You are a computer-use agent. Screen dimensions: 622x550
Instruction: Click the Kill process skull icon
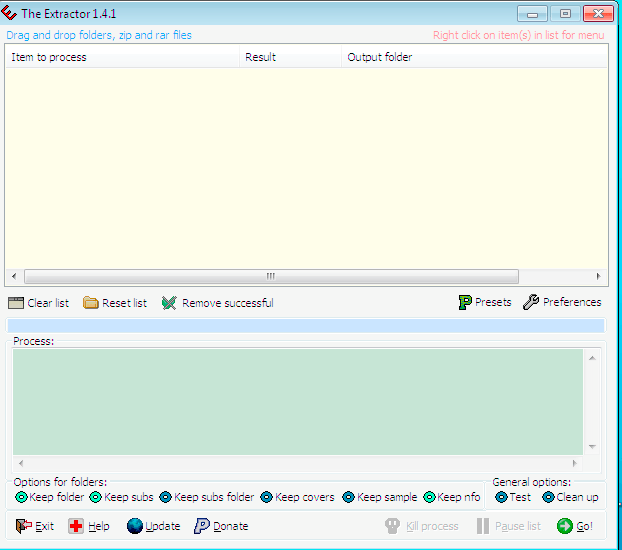[x=392, y=526]
